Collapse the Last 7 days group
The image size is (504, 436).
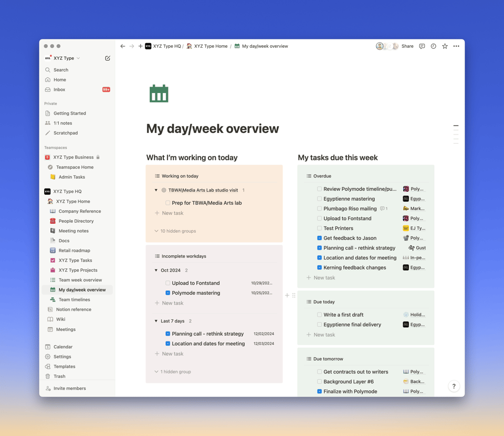155,320
